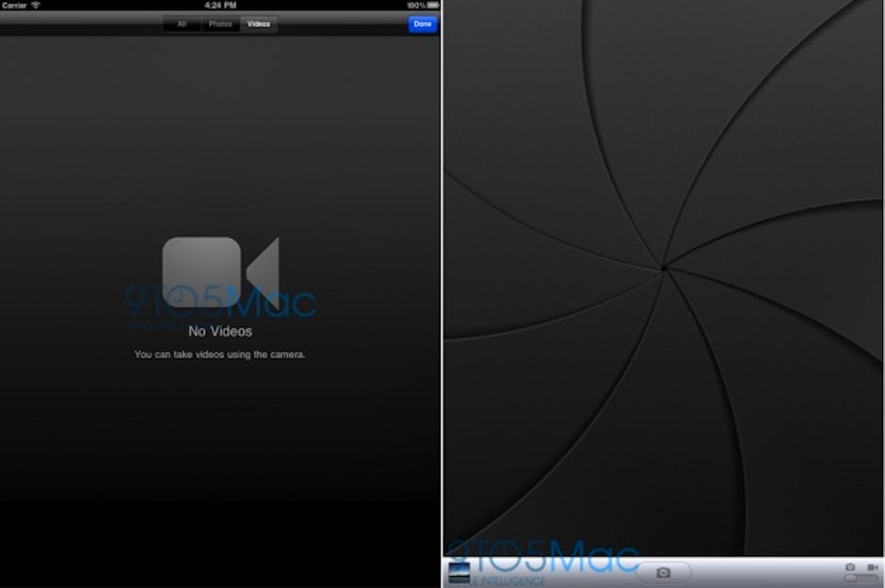
Task: Click the Carrier label in status bar
Action: pos(14,5)
